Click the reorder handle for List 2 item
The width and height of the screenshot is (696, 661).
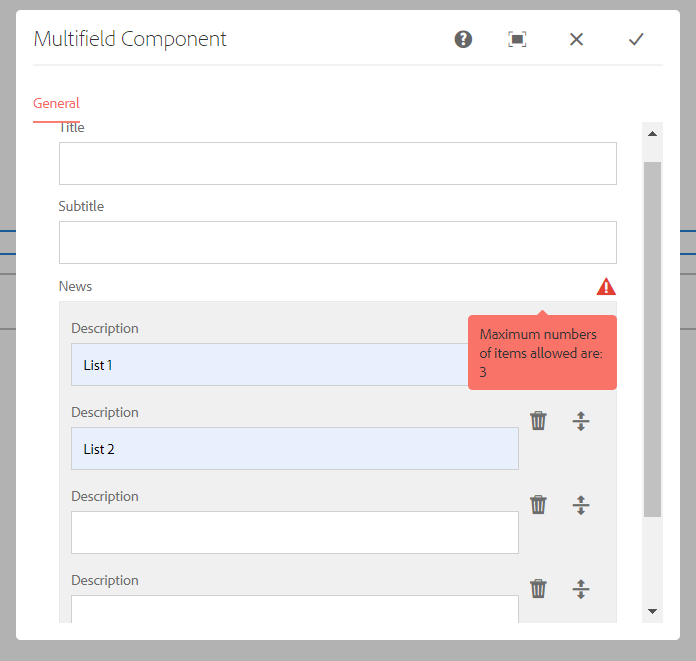tap(581, 420)
